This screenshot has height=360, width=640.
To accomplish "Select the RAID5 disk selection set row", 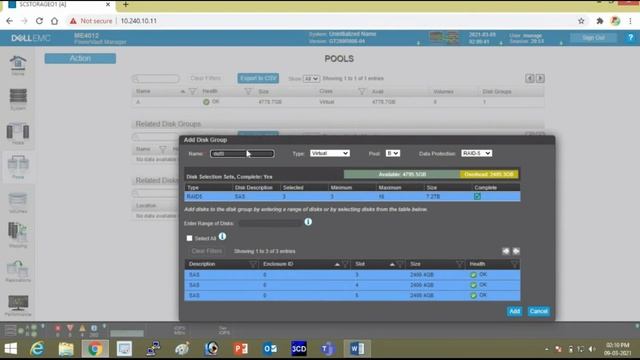I will (352, 196).
